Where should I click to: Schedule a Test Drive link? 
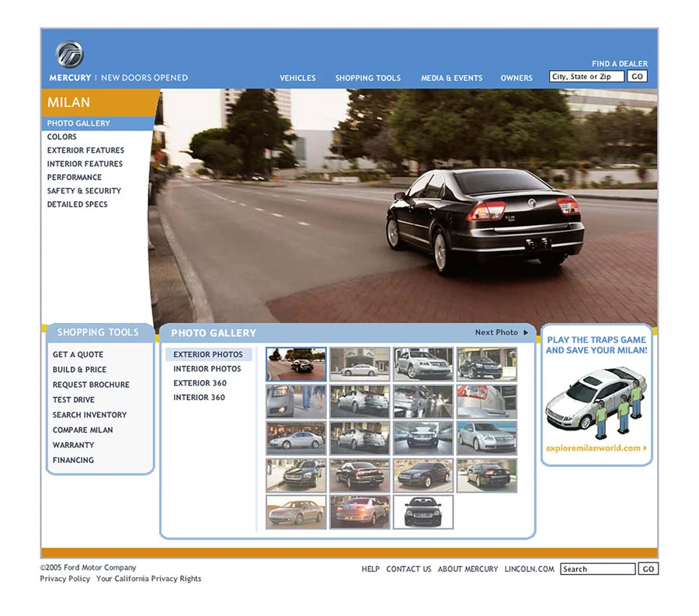[x=74, y=400]
